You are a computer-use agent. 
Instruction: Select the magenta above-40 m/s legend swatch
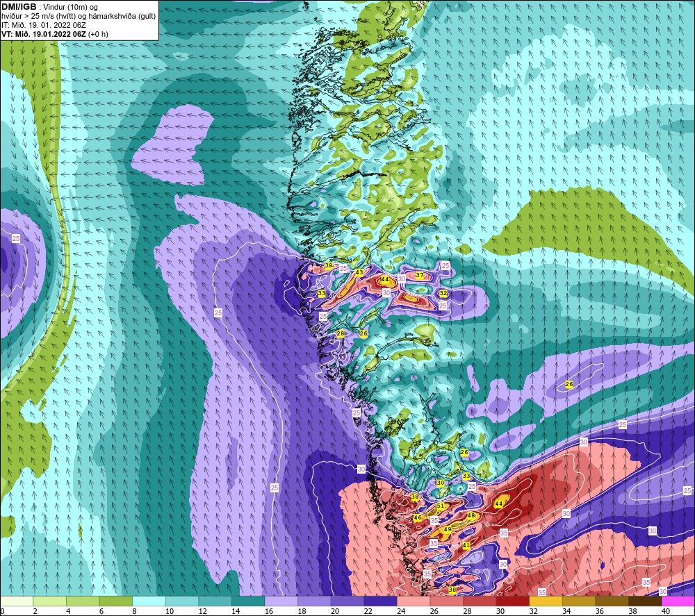click(x=678, y=601)
